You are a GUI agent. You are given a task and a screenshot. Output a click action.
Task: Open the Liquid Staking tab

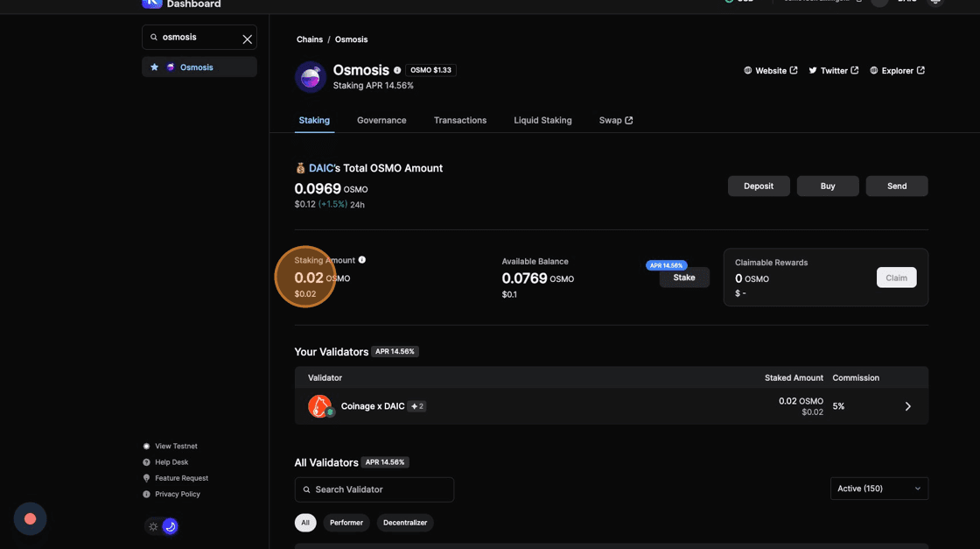click(542, 120)
